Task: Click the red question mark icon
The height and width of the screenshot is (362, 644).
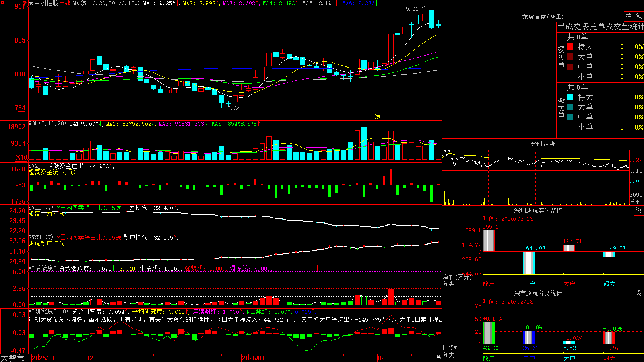Action: pyautogui.click(x=25, y=4)
